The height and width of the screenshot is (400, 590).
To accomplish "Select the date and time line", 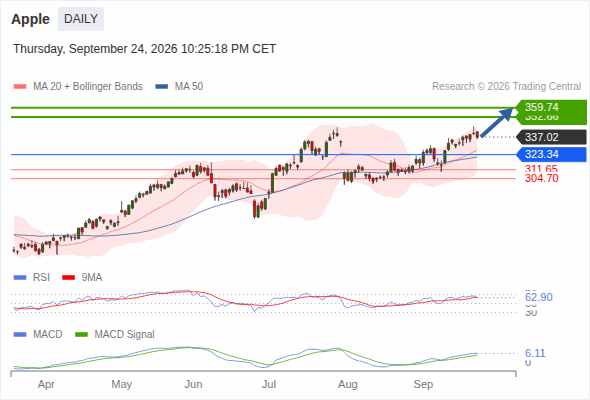I will pyautogui.click(x=144, y=49).
